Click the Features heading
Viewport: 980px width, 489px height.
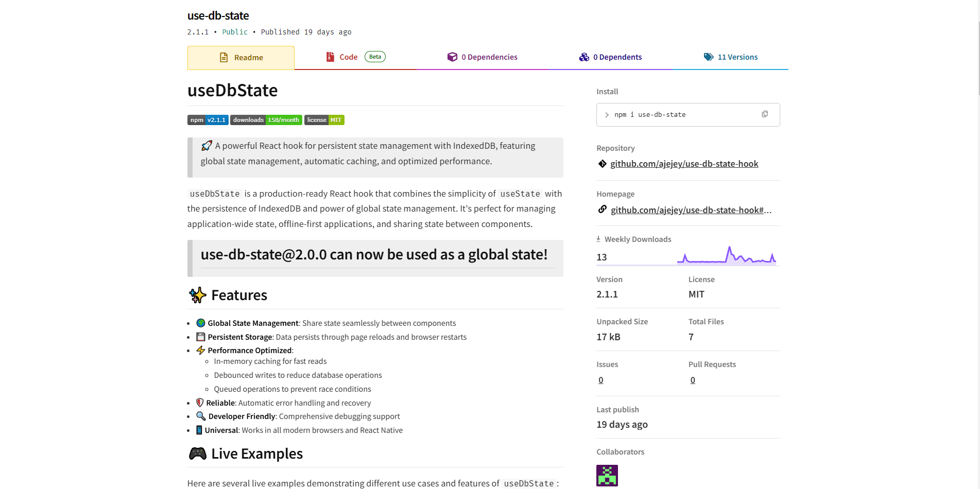[239, 295]
